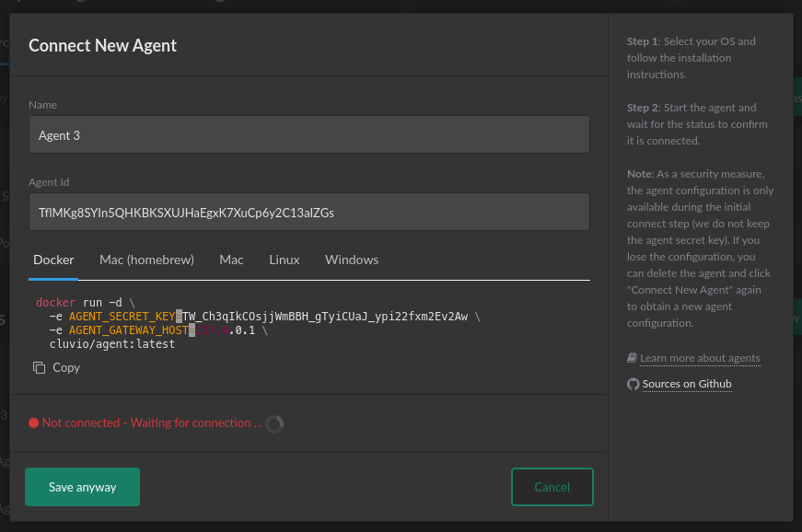This screenshot has width=802, height=532.
Task: Click the loading spinner next to connection status
Action: click(x=274, y=423)
